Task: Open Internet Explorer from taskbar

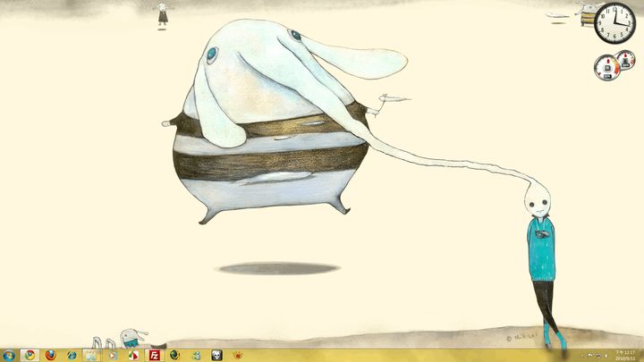Action: [x=72, y=355]
